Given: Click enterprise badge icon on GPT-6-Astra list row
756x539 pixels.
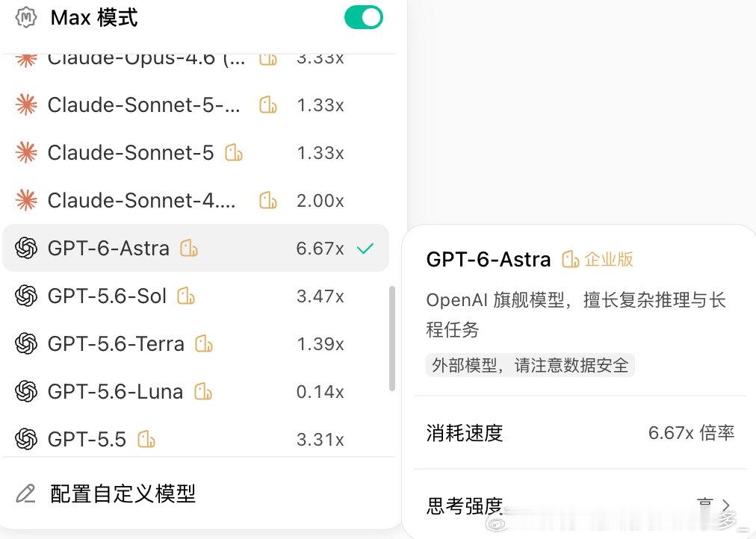Looking at the screenshot, I should pyautogui.click(x=189, y=248).
